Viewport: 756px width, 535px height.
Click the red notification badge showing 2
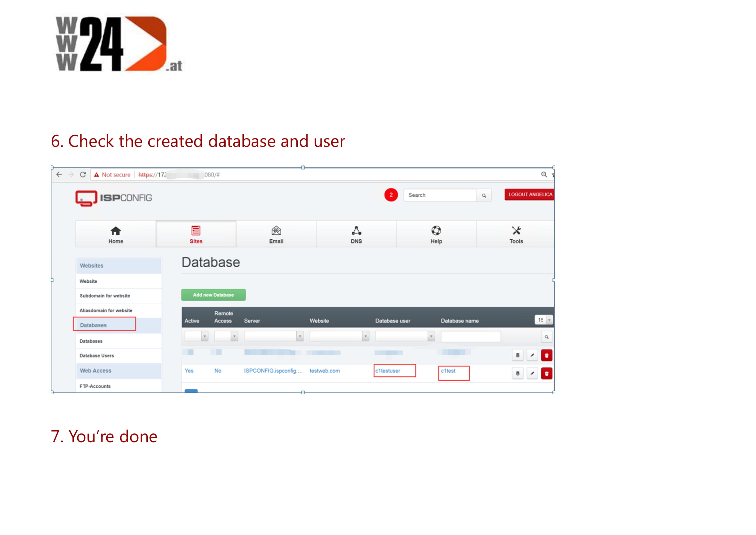(x=391, y=195)
